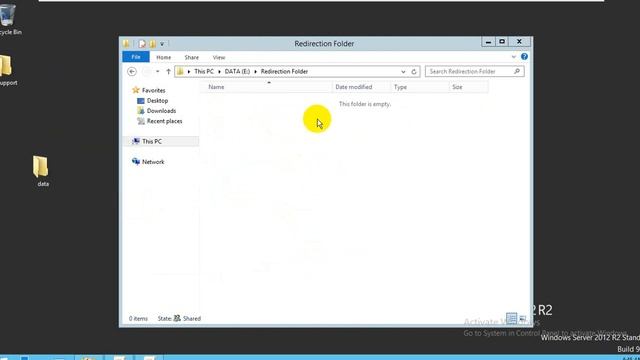Expand the breadcrumb arrow after This PC

point(219,71)
